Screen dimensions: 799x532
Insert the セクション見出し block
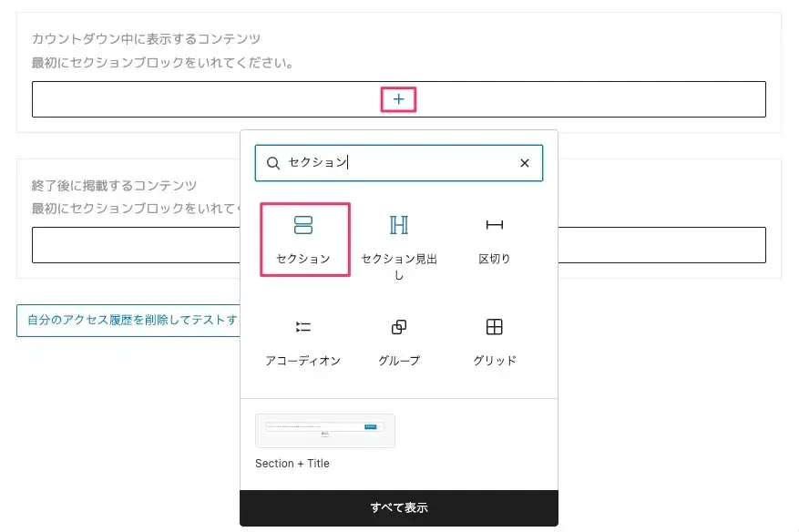pos(399,225)
